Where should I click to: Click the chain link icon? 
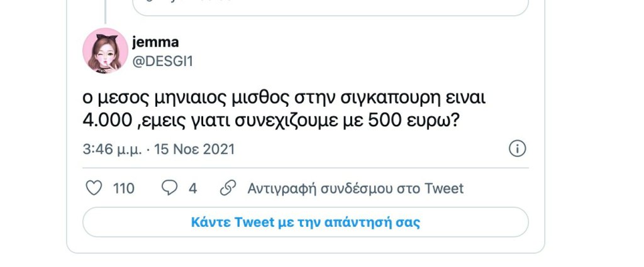[228, 188]
